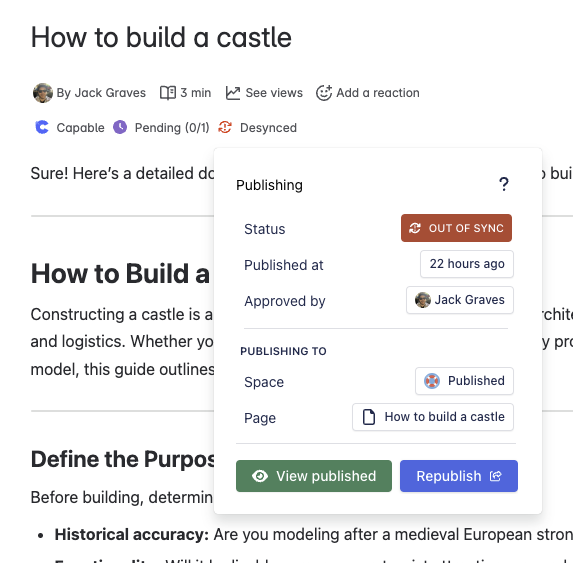Open the 22 hours ago published timestamp

(467, 264)
